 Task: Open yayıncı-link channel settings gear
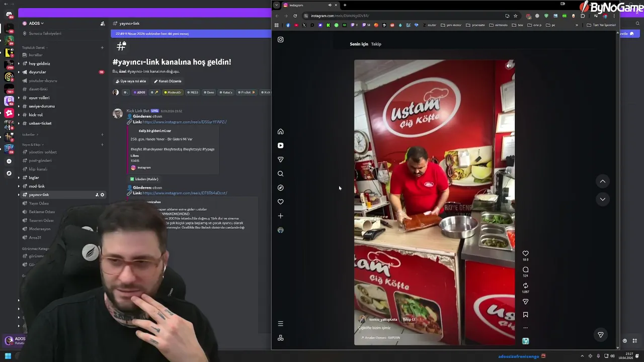tap(102, 195)
